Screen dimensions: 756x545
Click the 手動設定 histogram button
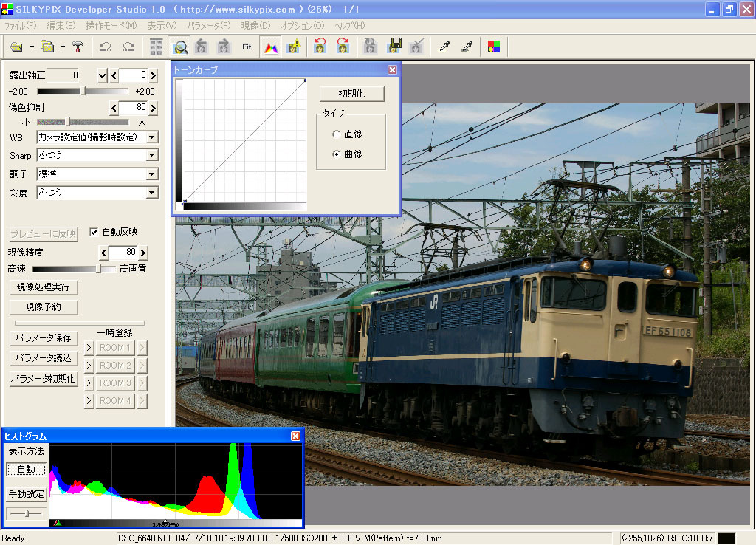(26, 494)
